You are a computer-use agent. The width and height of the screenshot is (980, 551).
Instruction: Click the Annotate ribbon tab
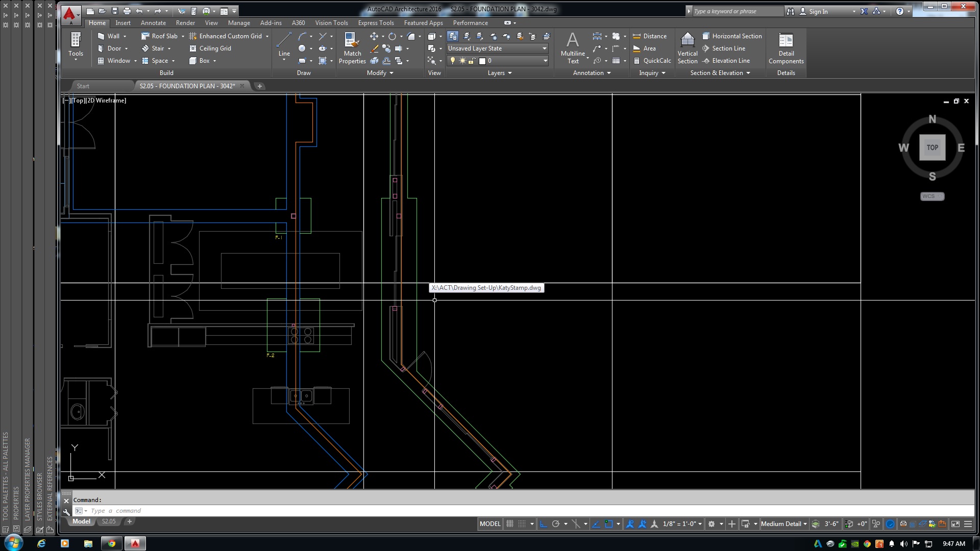(154, 22)
